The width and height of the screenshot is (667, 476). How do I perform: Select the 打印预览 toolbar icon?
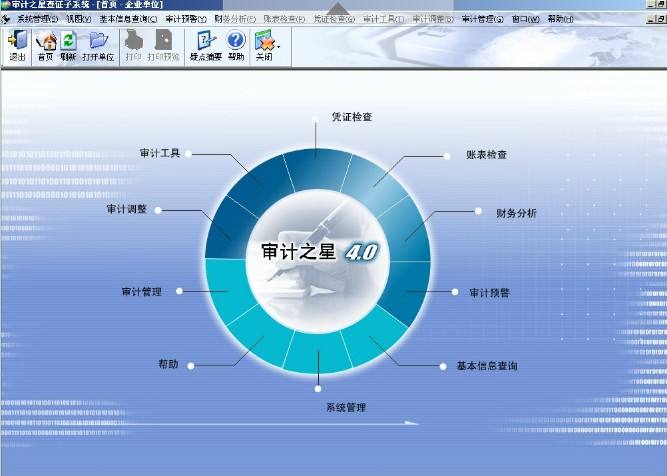(163, 46)
